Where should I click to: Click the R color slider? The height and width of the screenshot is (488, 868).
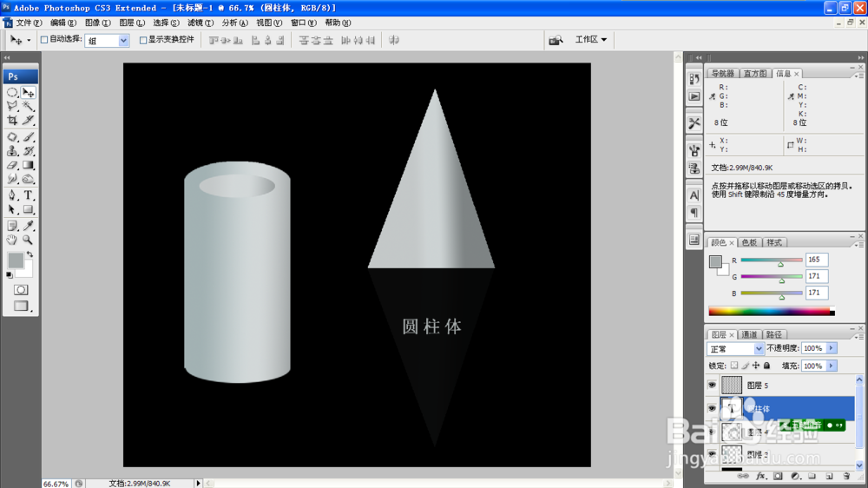pos(771,260)
